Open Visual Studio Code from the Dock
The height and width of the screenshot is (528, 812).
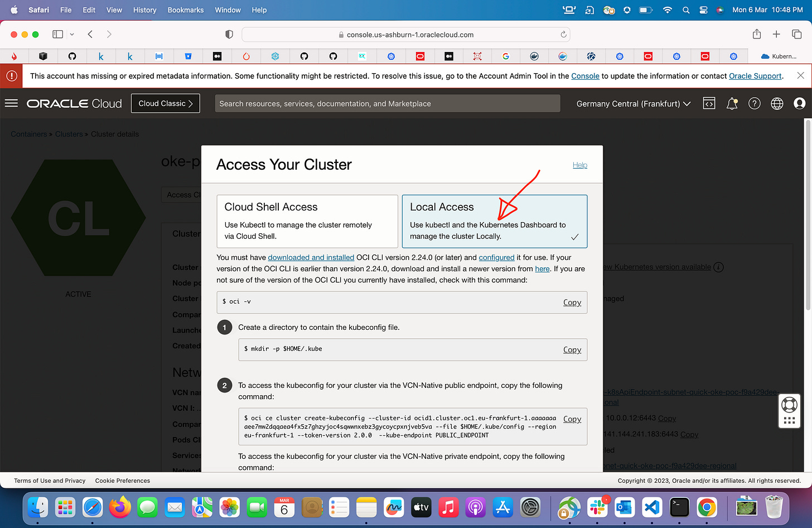652,507
